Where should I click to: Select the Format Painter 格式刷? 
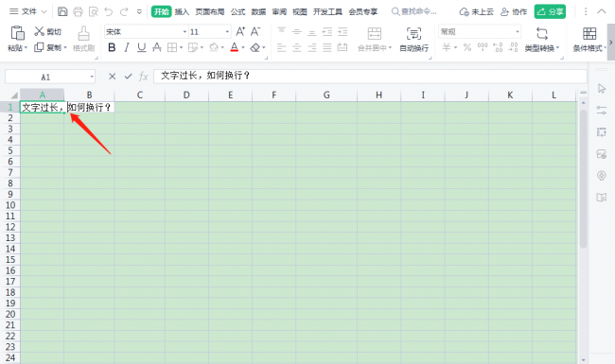click(83, 39)
